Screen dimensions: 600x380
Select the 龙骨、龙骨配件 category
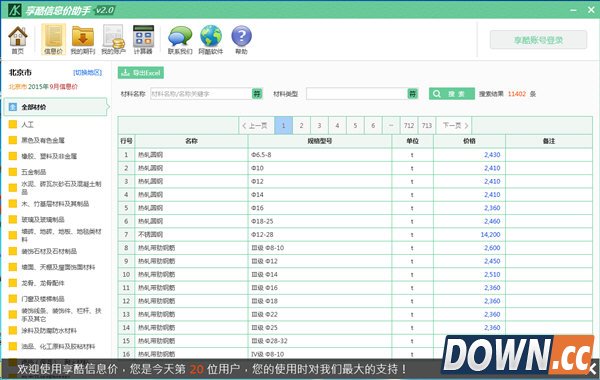click(43, 283)
